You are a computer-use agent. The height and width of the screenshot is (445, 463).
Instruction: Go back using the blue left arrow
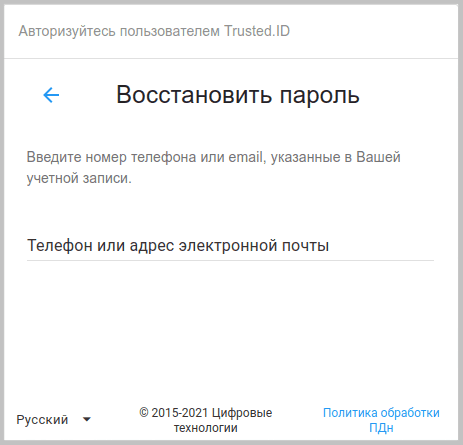point(51,95)
